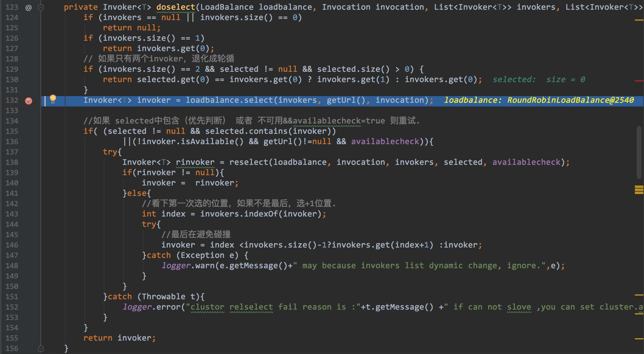Click the underlined rinvoker variable declaration
Viewport: 644px width, 354px height.
coord(195,162)
